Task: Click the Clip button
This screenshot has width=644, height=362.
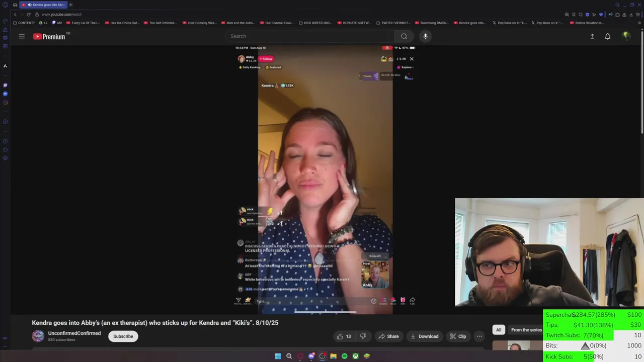Action: pos(458,336)
